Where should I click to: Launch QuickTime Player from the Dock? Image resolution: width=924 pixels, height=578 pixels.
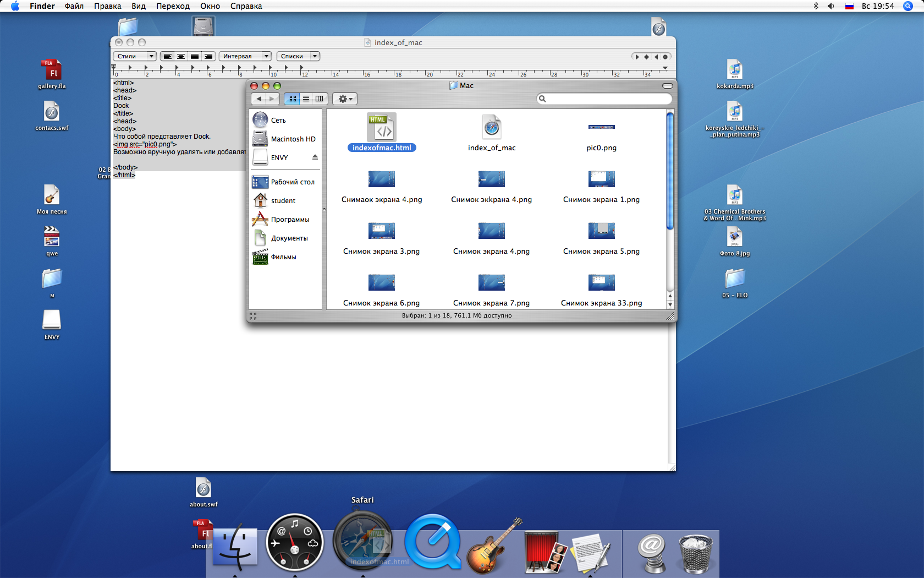tap(433, 542)
